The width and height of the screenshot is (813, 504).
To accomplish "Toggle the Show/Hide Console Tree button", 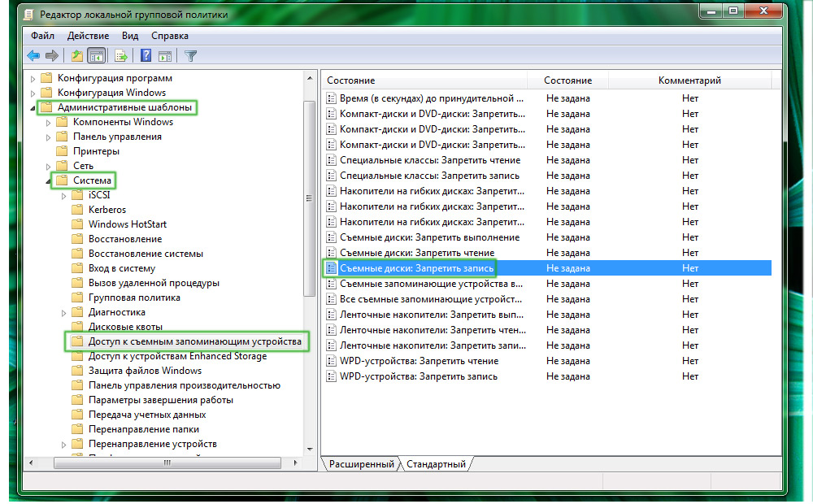I will click(97, 56).
